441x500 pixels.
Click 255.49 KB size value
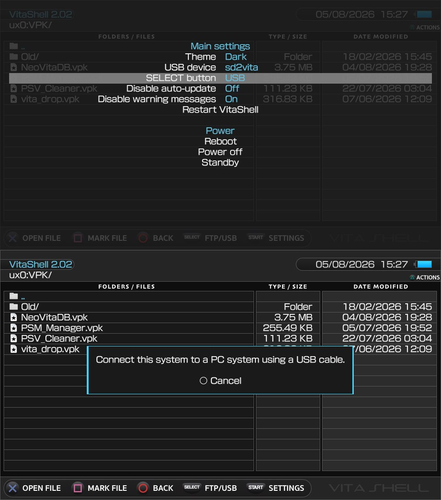(x=288, y=328)
